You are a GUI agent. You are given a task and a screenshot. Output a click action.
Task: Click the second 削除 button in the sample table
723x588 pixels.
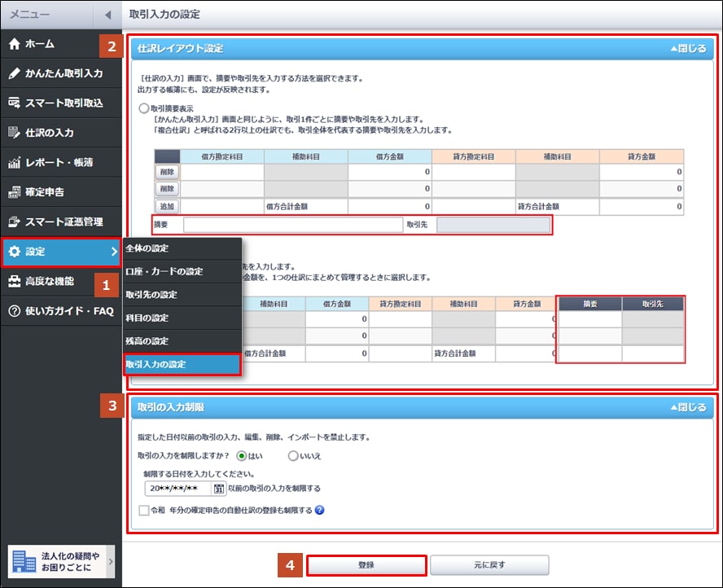tap(167, 189)
